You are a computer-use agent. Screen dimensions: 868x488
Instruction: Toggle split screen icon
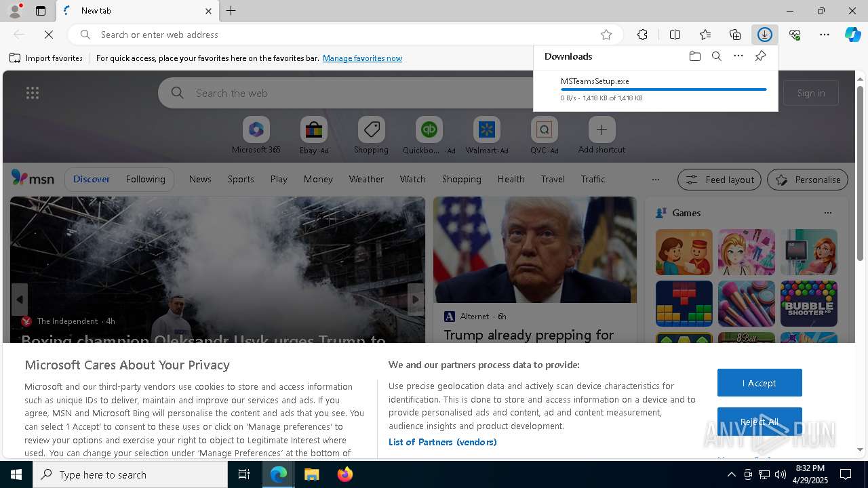[x=675, y=35]
